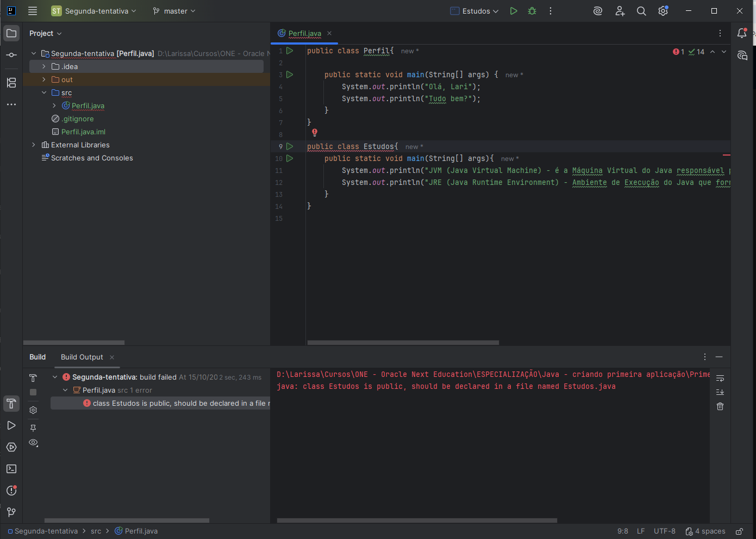
Task: Click the UTF-8 encoding in status bar
Action: click(664, 531)
